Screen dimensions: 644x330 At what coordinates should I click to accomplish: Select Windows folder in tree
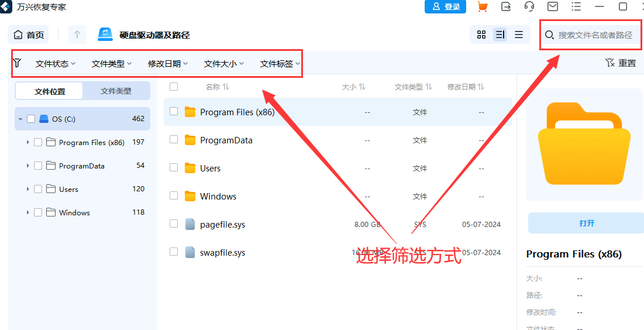coord(74,212)
